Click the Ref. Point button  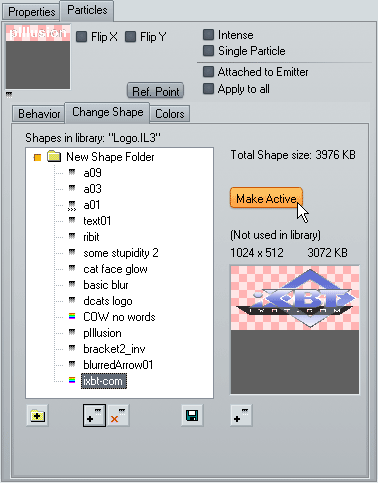(155, 91)
